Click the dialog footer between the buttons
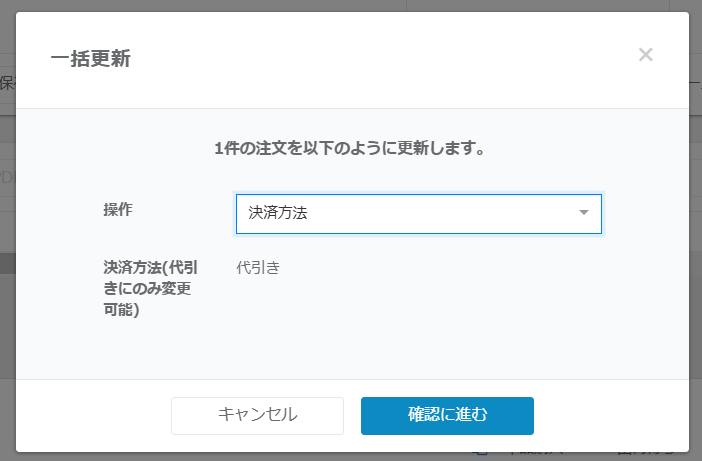Screen dimensions: 702x461 pos(352,416)
